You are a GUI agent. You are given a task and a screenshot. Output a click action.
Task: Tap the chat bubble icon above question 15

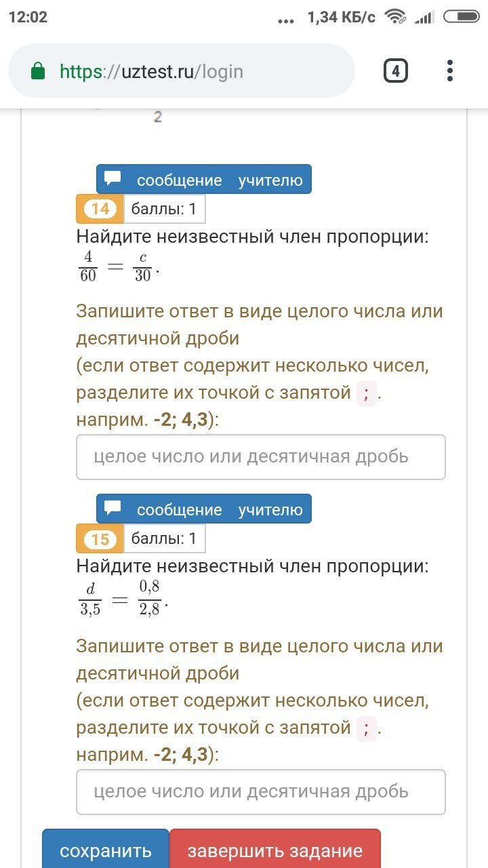point(113,509)
